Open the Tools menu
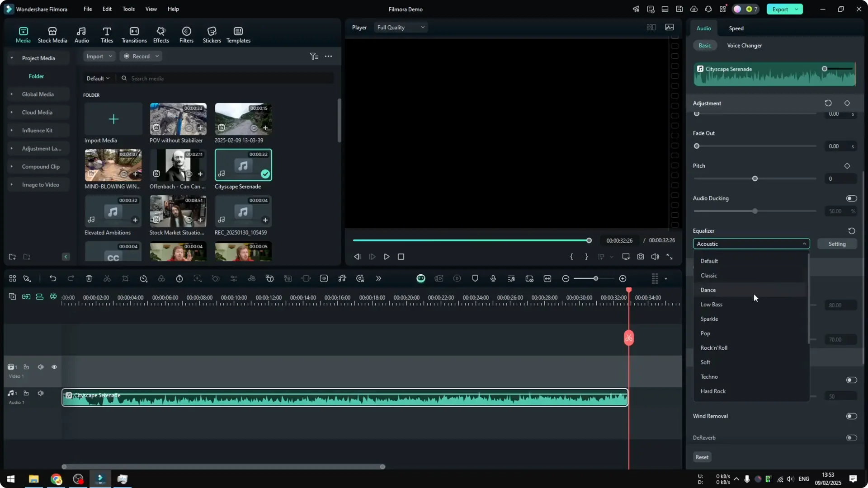Screen dimensions: 868x488 point(128,9)
